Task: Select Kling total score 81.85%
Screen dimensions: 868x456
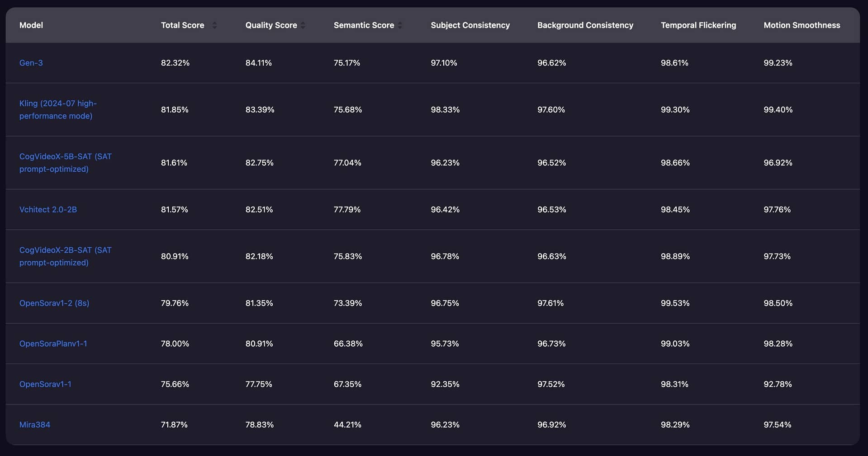Action: click(x=175, y=110)
